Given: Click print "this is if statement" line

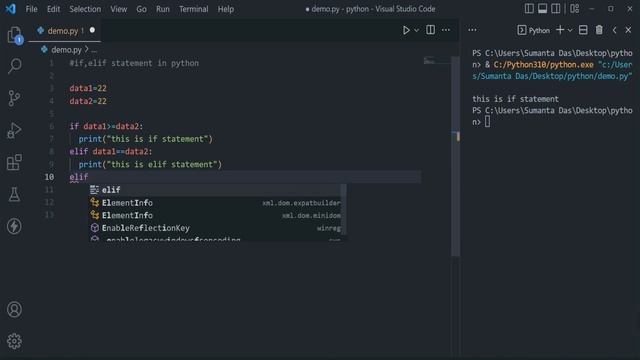Looking at the screenshot, I should (x=145, y=139).
